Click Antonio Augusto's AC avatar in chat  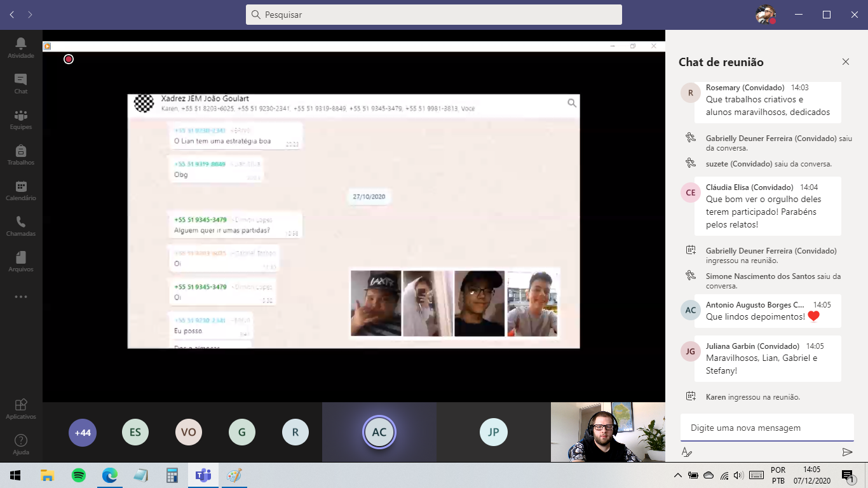(691, 310)
